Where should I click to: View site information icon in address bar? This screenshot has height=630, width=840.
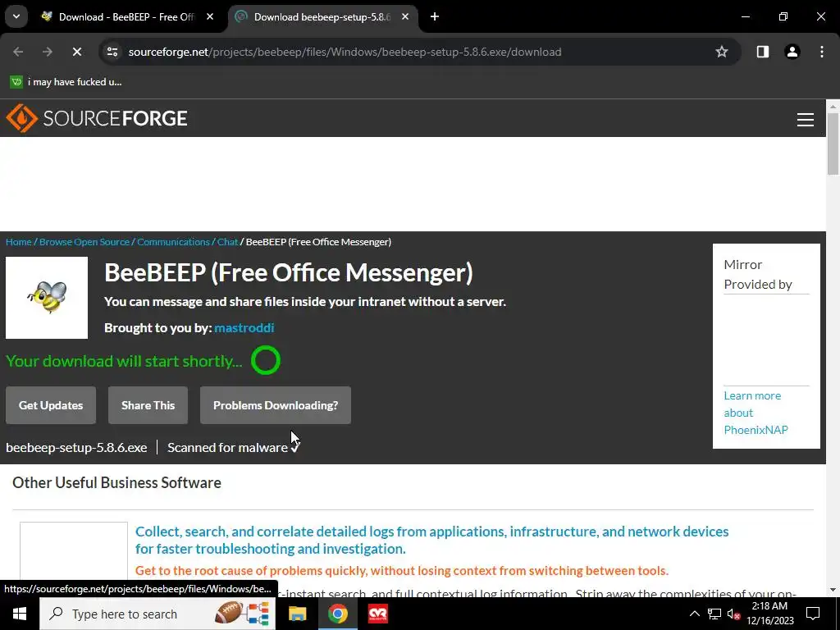[112, 52]
